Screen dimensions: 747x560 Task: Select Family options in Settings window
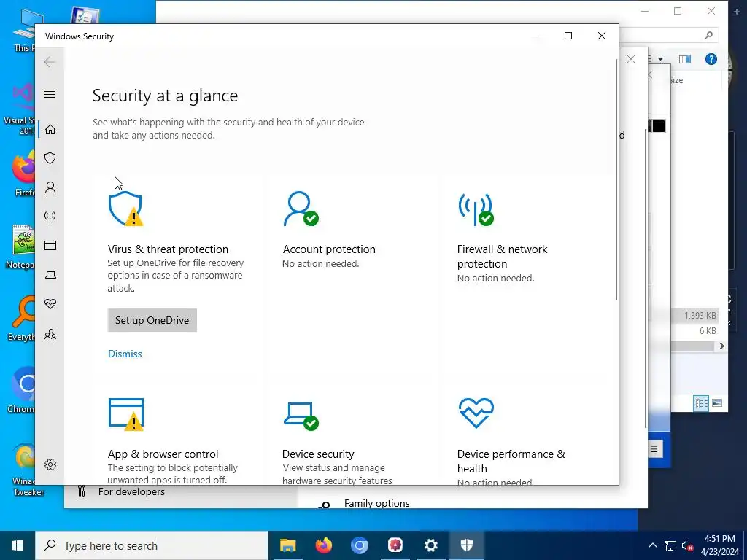(377, 503)
